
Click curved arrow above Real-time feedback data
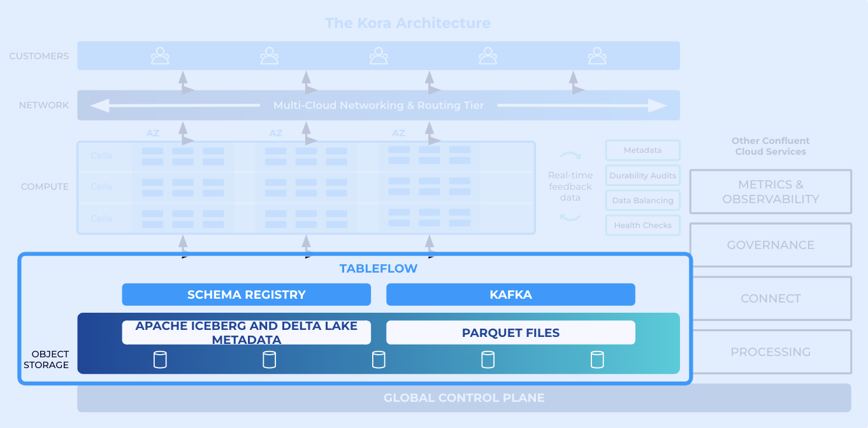[570, 156]
